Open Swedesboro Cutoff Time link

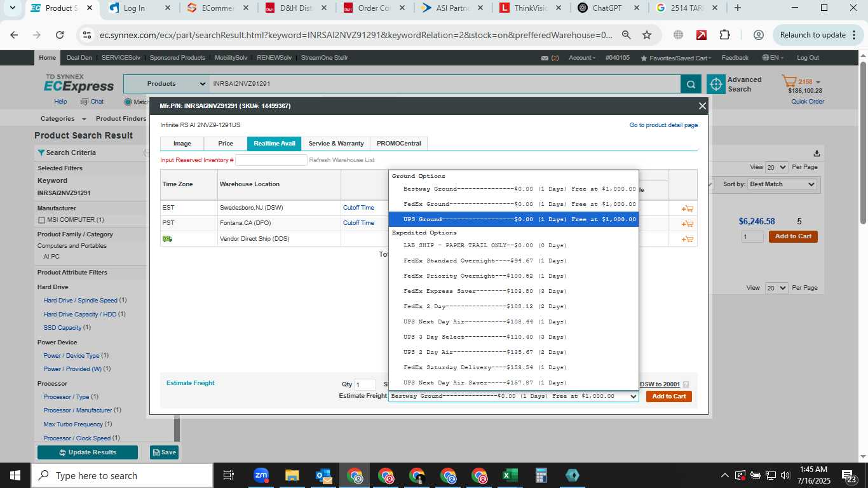coord(358,208)
